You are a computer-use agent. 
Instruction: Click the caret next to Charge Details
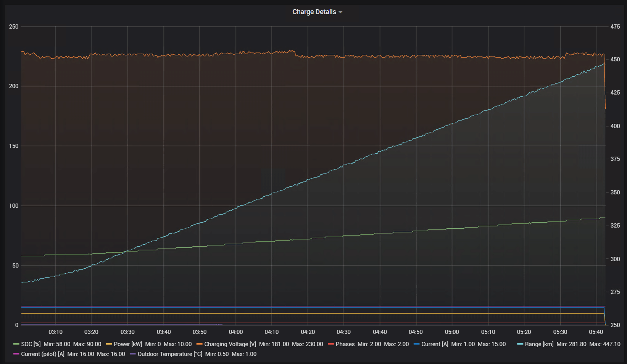pyautogui.click(x=340, y=12)
